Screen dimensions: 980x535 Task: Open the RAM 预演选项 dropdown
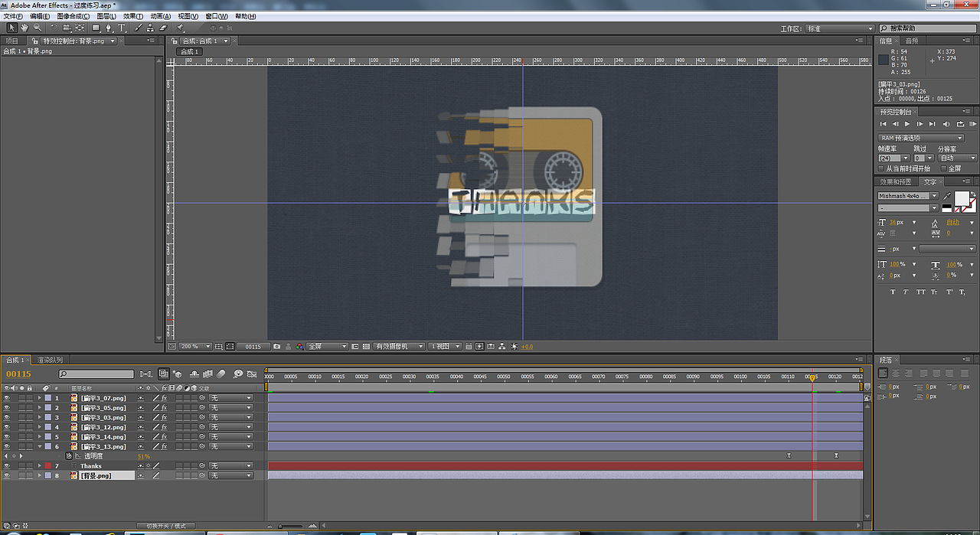click(x=920, y=138)
